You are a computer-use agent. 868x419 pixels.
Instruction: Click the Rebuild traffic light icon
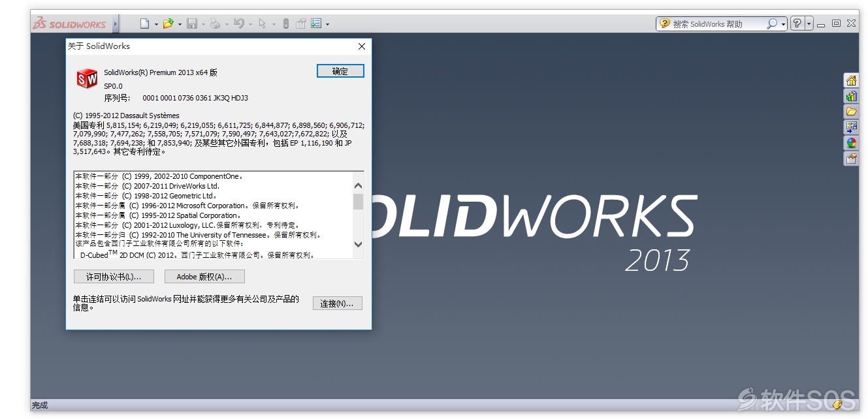(285, 23)
